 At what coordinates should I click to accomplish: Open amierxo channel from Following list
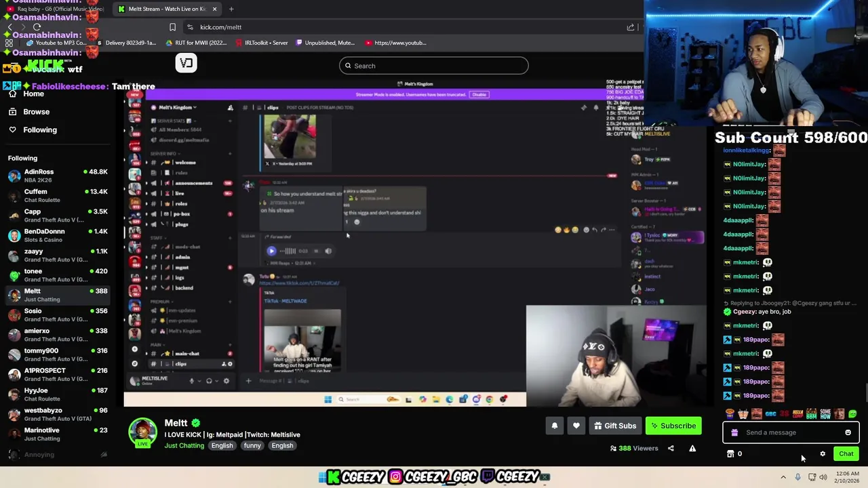[58, 335]
